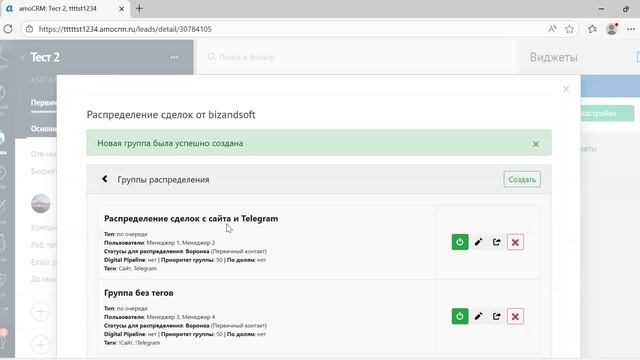The height and width of the screenshot is (360, 640).
Task: Open a new browser tab
Action: [x=140, y=9]
